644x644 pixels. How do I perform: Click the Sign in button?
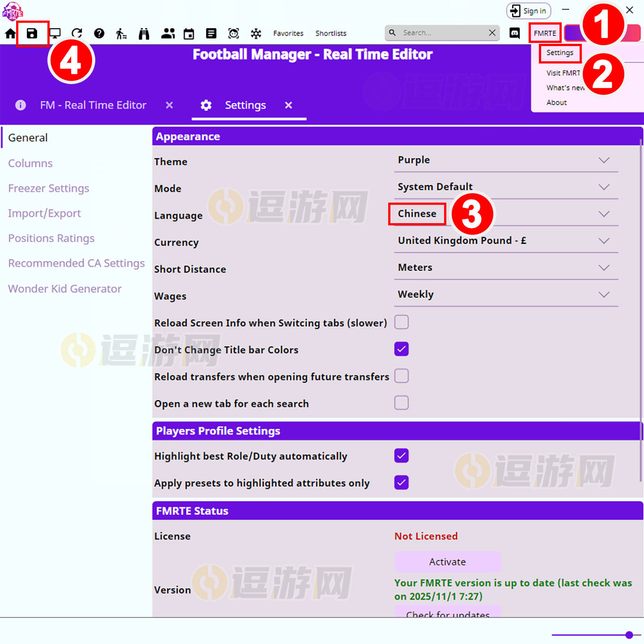[x=529, y=11]
